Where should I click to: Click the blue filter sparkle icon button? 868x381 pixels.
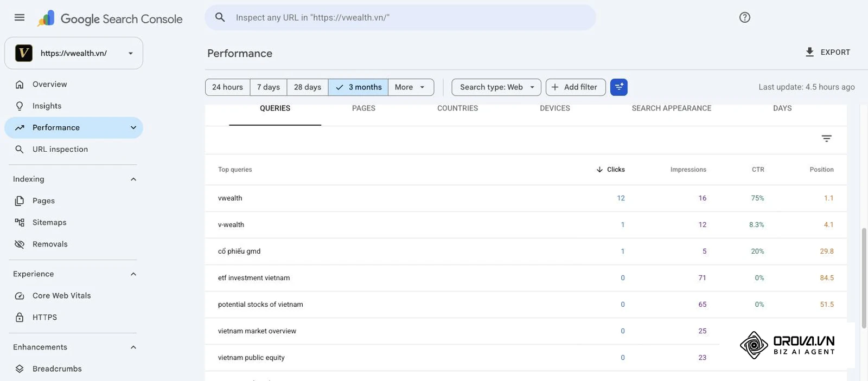click(619, 87)
